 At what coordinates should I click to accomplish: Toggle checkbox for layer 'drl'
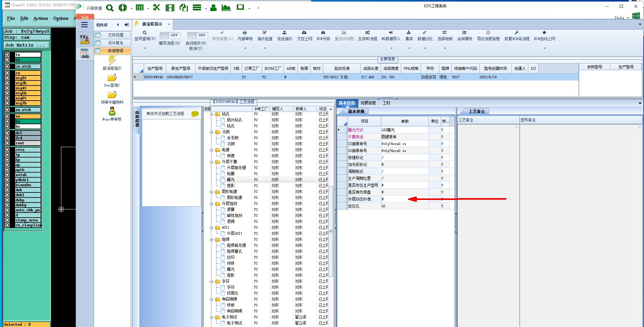click(7, 133)
